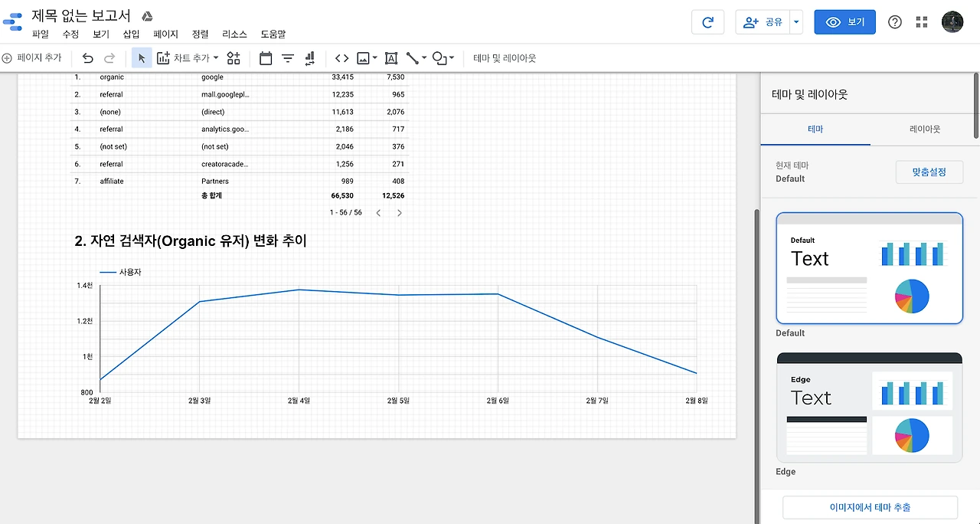Screen dimensions: 980x524
Task: Click the (direct) table cell
Action: coord(213,112)
